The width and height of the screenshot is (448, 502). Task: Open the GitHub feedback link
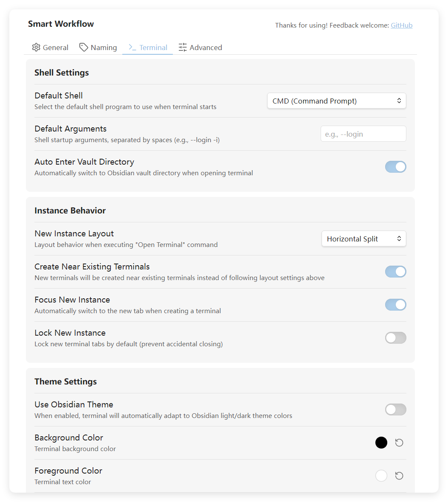pyautogui.click(x=401, y=25)
